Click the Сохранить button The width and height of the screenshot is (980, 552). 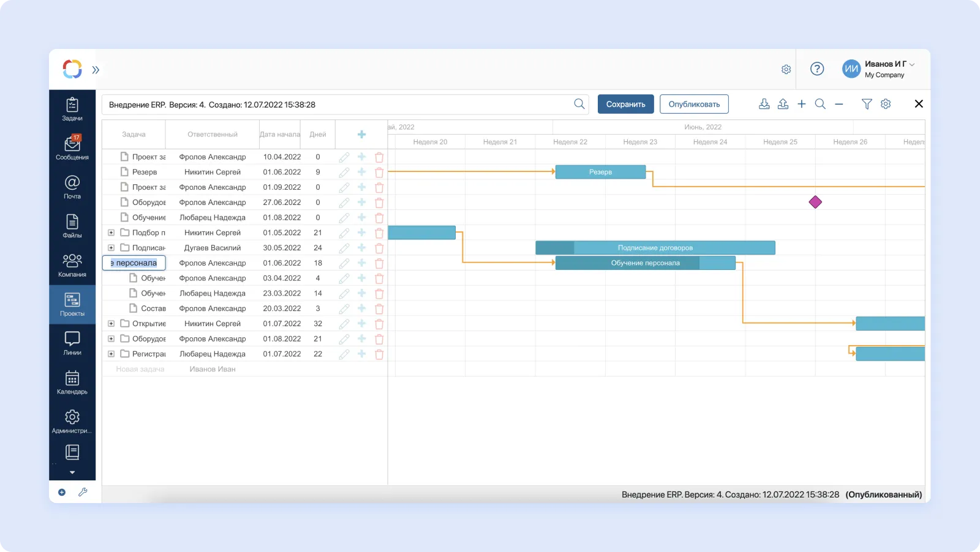[625, 104]
